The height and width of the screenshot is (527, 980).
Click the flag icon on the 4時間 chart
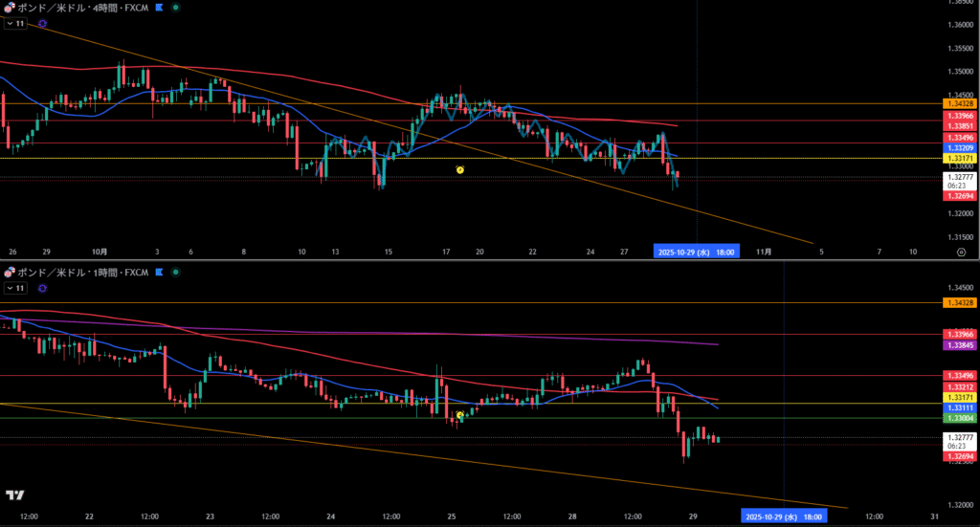coord(159,7)
